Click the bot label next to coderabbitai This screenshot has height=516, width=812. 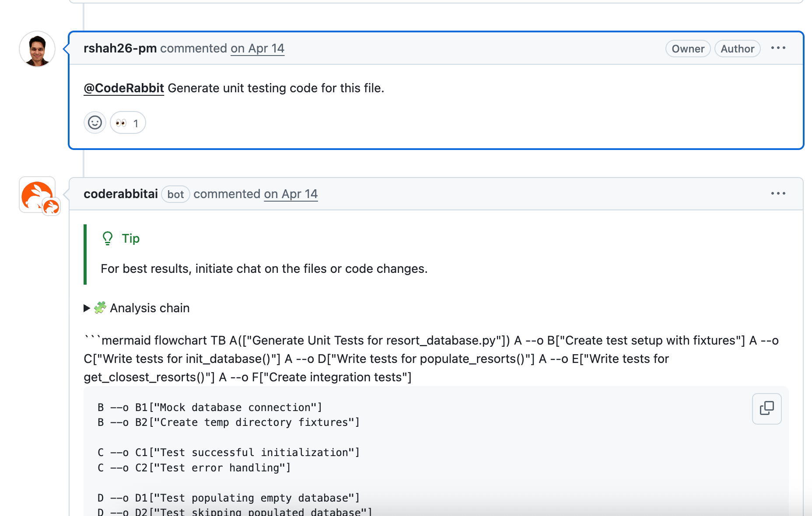[x=175, y=194]
